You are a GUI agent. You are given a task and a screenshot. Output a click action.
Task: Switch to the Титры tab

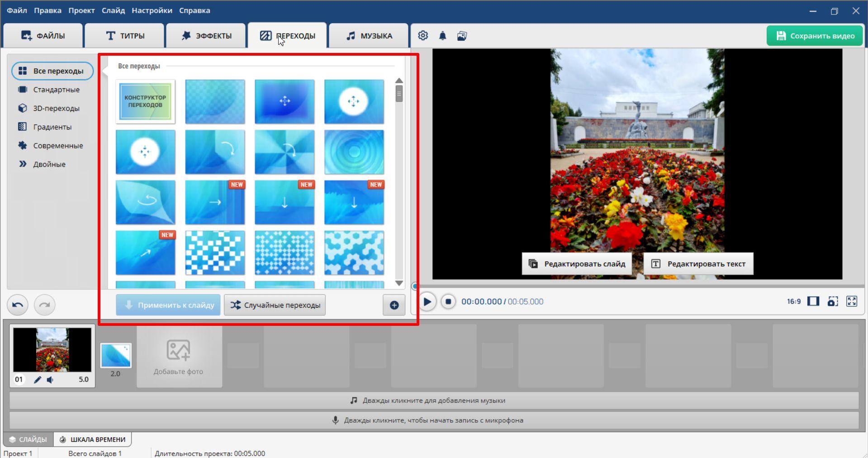[125, 36]
